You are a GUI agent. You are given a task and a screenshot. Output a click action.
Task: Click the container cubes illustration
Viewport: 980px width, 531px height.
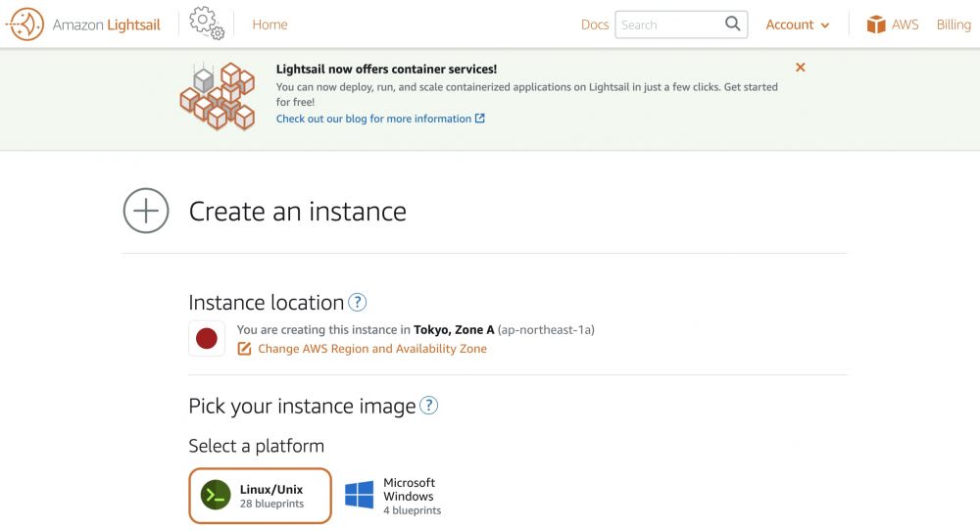pos(218,96)
